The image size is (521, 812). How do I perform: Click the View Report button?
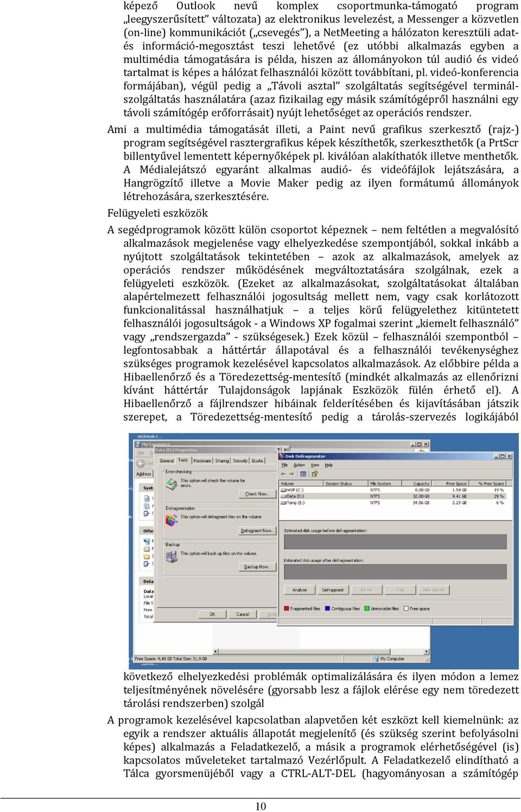tap(434, 590)
